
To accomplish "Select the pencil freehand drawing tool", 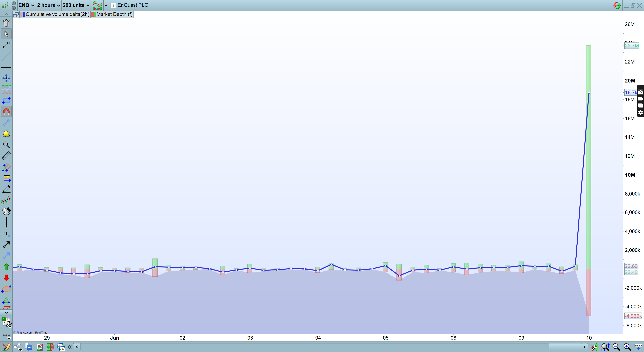I will pos(6,189).
